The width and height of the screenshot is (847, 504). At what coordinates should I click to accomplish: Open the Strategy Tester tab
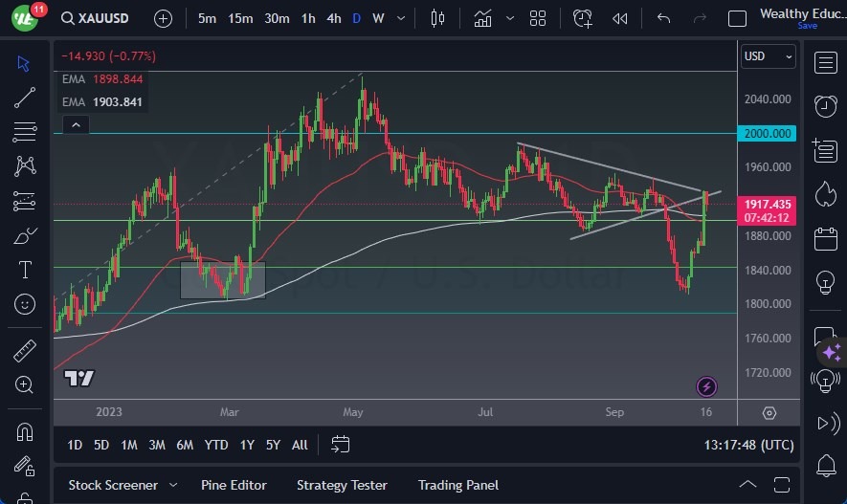click(342, 485)
